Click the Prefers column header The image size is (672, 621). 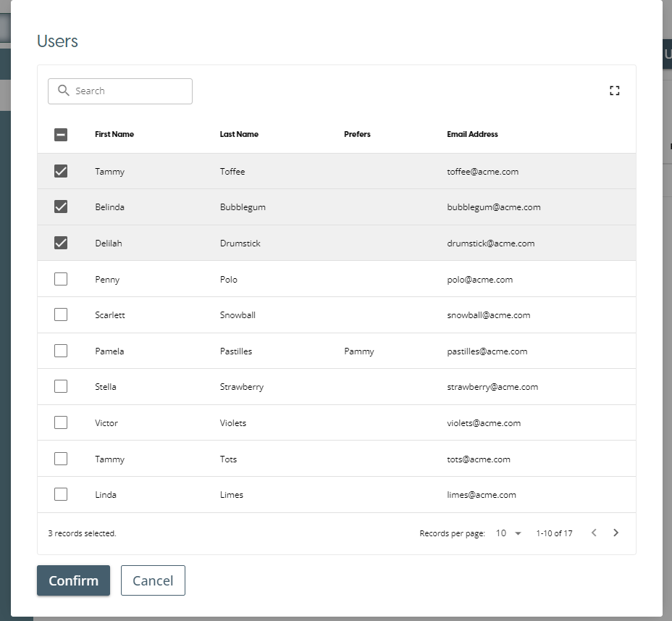coord(357,134)
